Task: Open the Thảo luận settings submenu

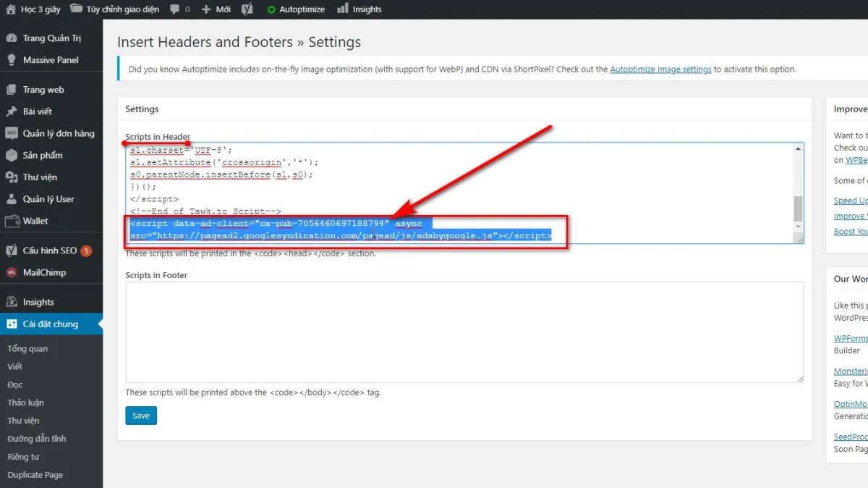Action: tap(25, 403)
